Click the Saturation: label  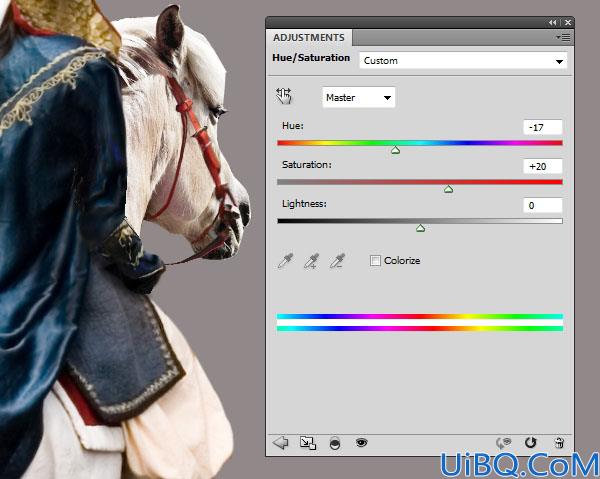click(307, 165)
